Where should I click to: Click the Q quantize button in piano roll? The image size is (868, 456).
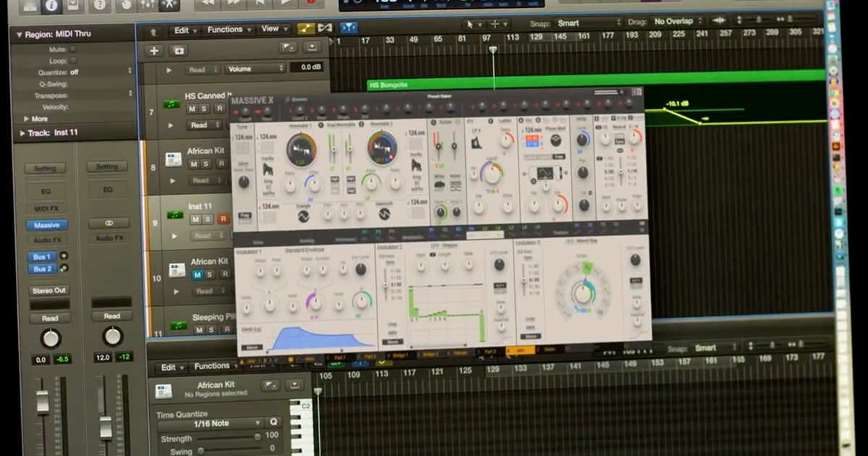(x=273, y=422)
